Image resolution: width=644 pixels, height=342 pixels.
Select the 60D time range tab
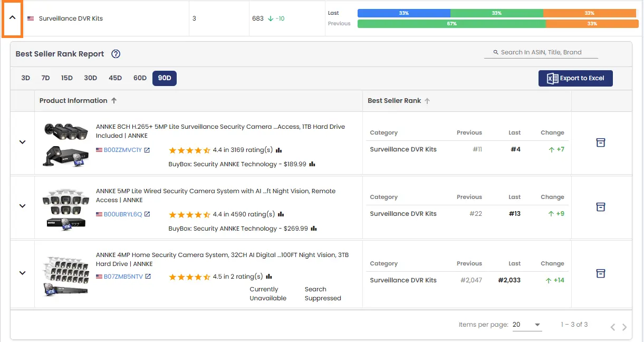(x=140, y=78)
